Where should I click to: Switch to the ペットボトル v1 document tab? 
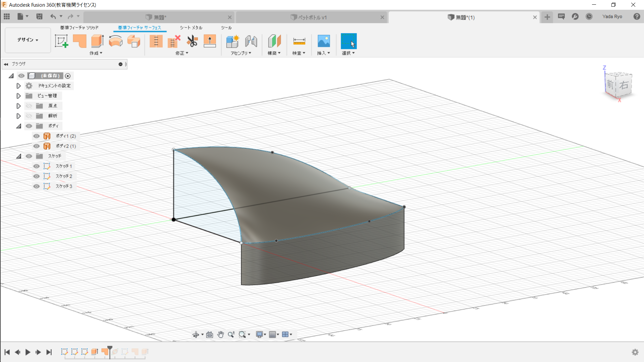coord(312,17)
